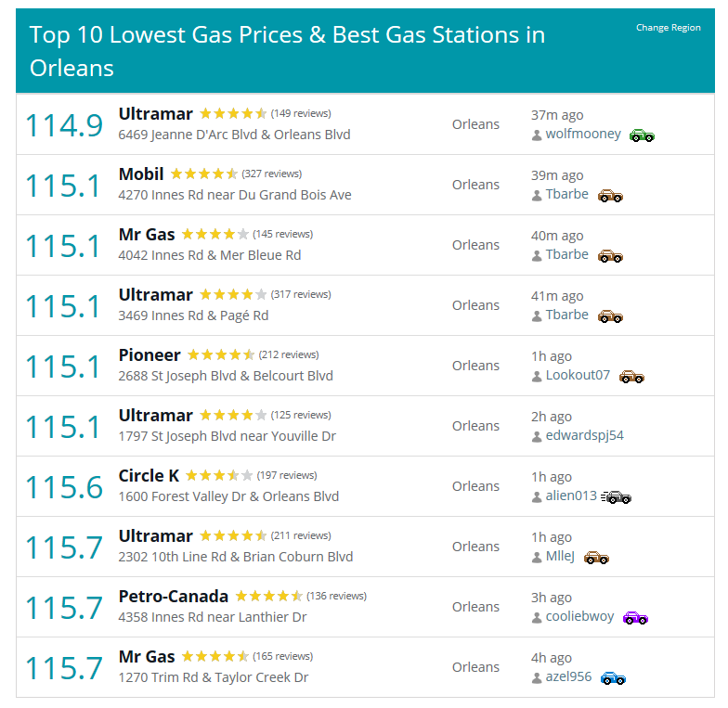View the 136 reviews for Petro-Canada
The image size is (728, 708).
pos(336,596)
